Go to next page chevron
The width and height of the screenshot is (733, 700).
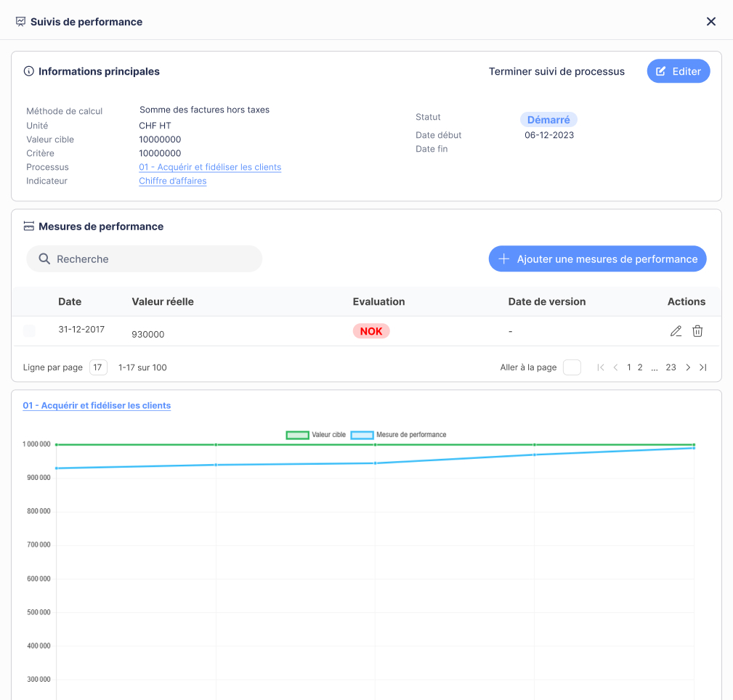tap(688, 367)
